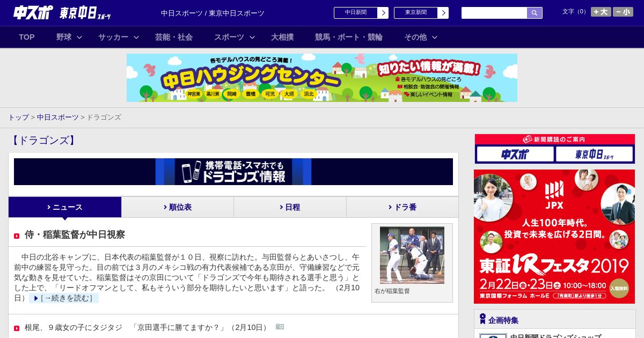Click the medal icon beside 企画特集
This screenshot has height=338, width=644.
(x=482, y=319)
